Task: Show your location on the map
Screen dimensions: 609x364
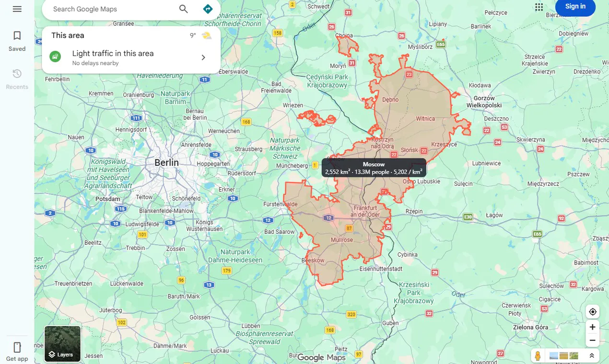Action: coord(593,312)
